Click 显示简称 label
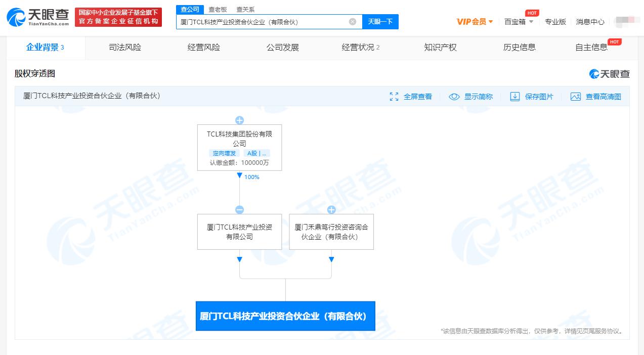This screenshot has height=355, width=644. pos(479,97)
